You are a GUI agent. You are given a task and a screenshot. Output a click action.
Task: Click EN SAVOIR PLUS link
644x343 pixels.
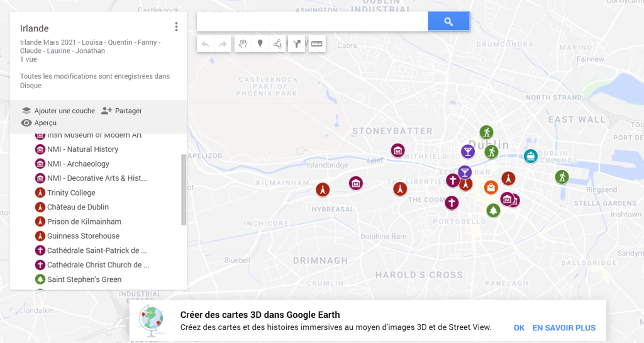(x=563, y=328)
